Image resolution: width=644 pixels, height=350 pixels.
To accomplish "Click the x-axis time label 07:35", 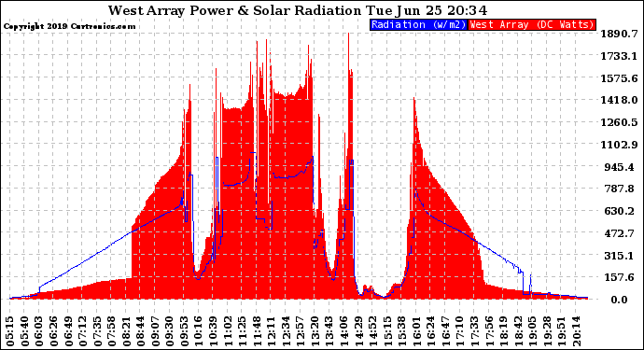I will tap(96, 331).
